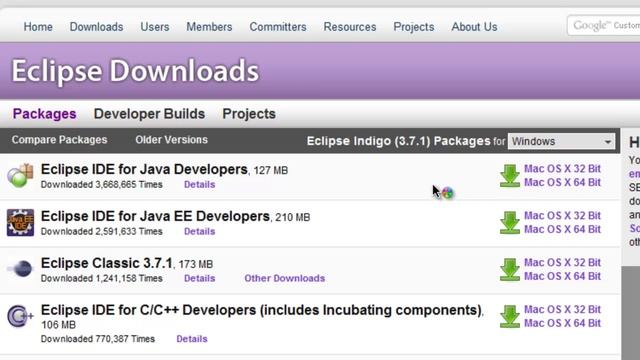
Task: Click the '127 MB' size label
Action: point(271,171)
